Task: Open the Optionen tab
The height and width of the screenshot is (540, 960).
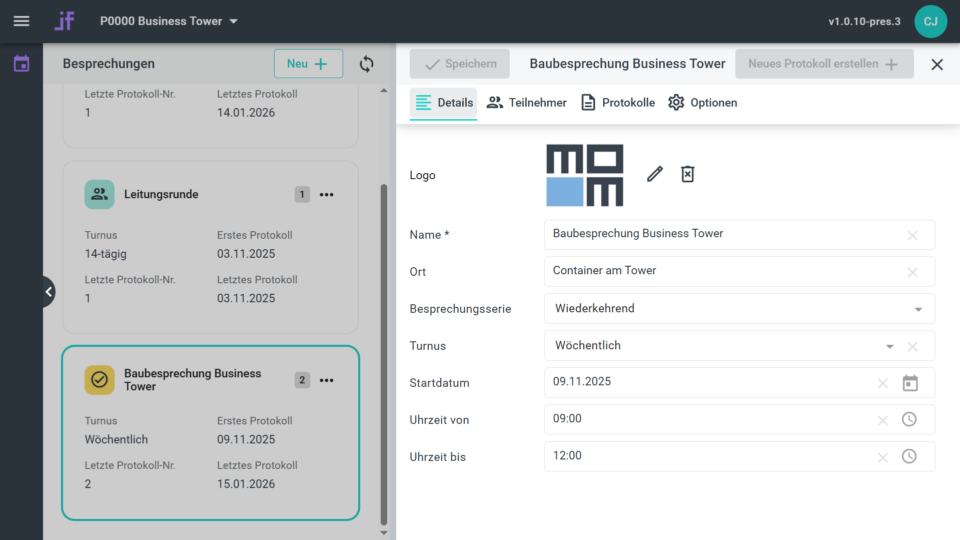Action: 703,103
